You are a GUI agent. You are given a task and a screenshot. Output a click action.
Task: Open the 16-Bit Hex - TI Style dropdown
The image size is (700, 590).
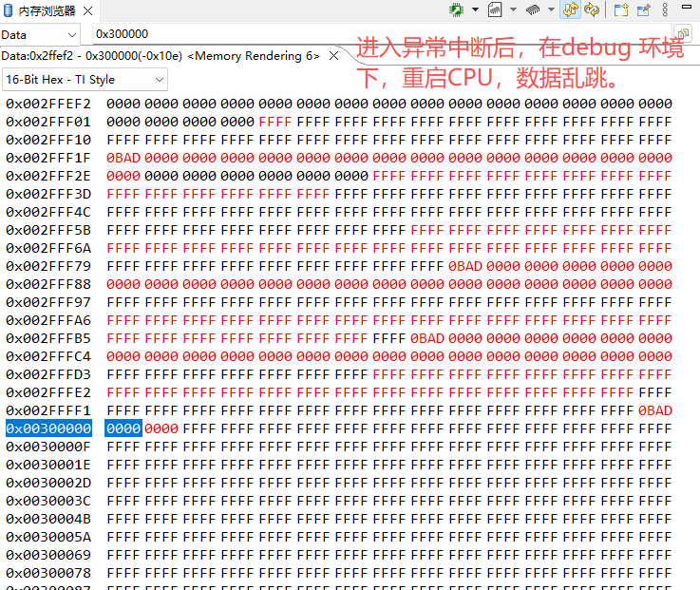(x=85, y=80)
